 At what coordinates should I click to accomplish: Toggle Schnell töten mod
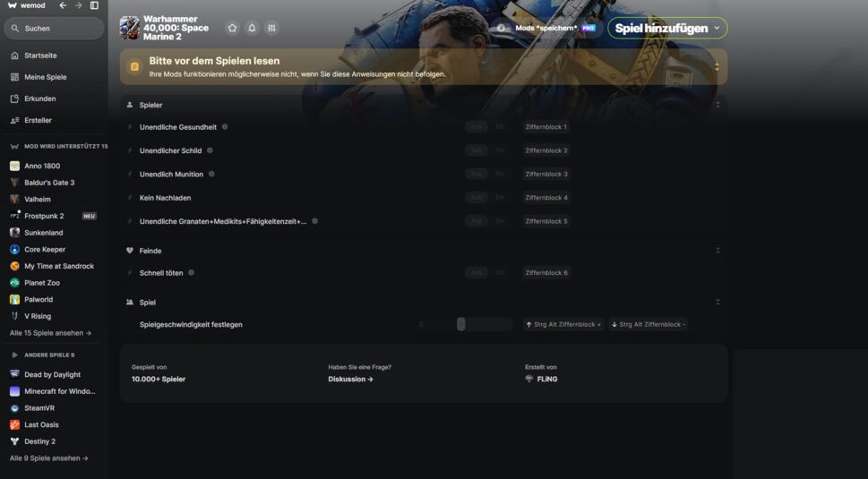click(487, 273)
